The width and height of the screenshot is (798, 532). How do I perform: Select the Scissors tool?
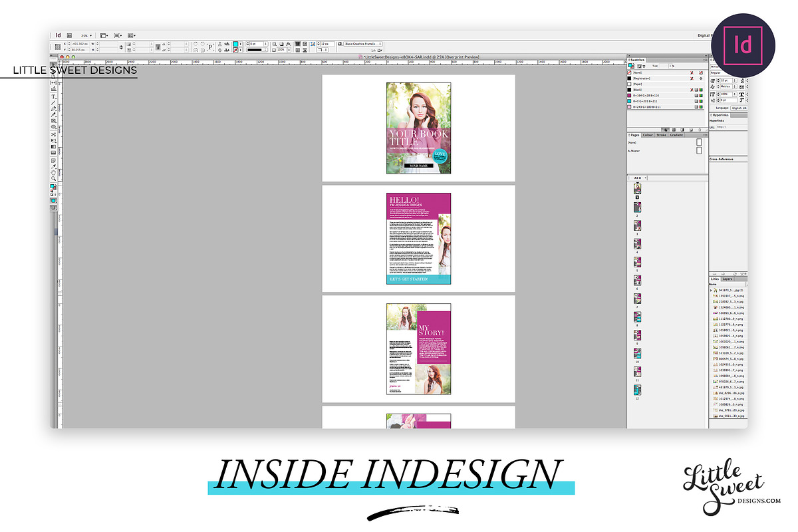coord(54,135)
